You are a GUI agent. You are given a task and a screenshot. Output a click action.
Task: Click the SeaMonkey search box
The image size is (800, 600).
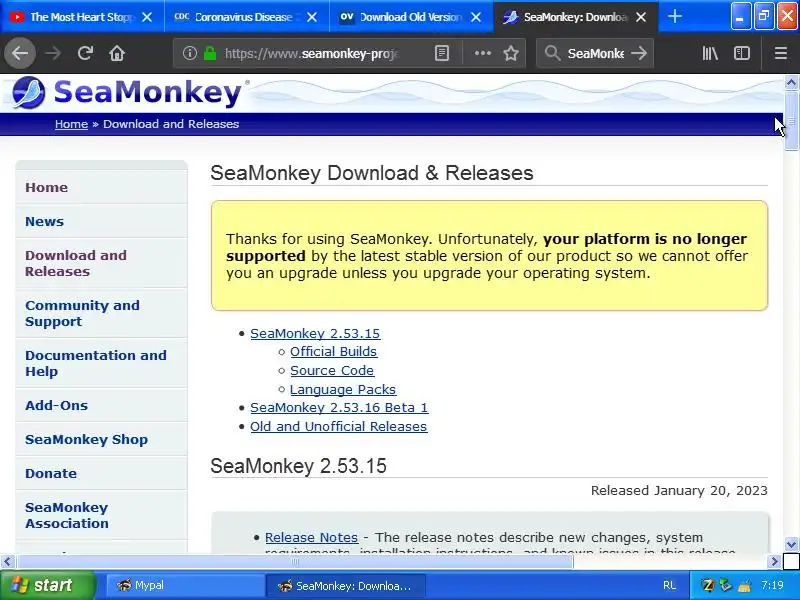point(596,53)
